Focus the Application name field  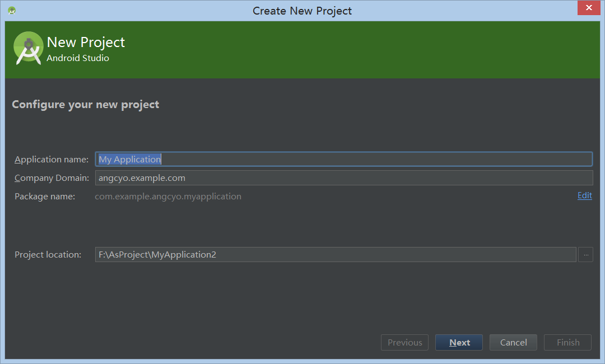click(x=344, y=159)
